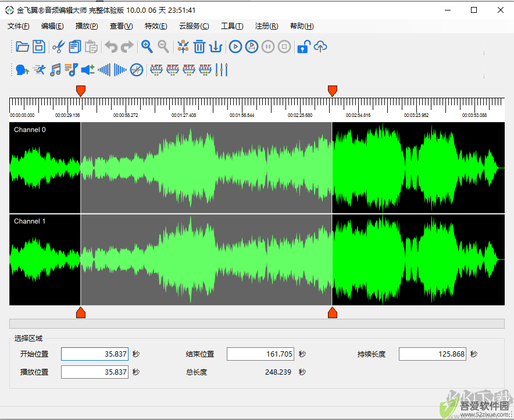Click the top selection start marker
514x420 pixels.
coord(81,91)
